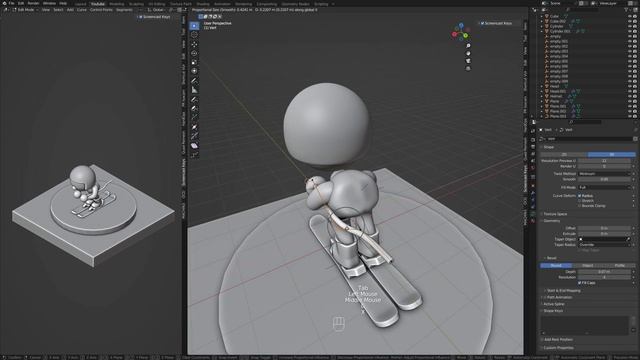Enable the Bounds Clamp checkbox
The width and height of the screenshot is (640, 360).
580,206
